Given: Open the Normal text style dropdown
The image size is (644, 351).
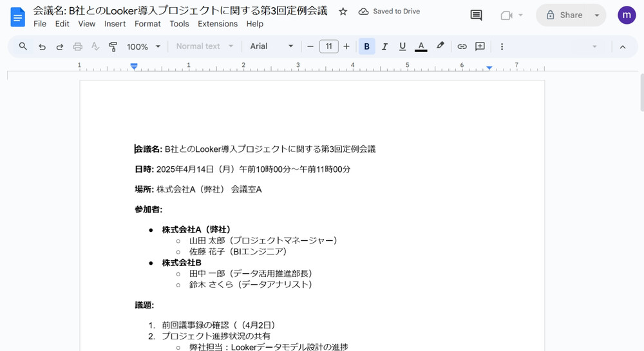Looking at the screenshot, I should click(205, 46).
